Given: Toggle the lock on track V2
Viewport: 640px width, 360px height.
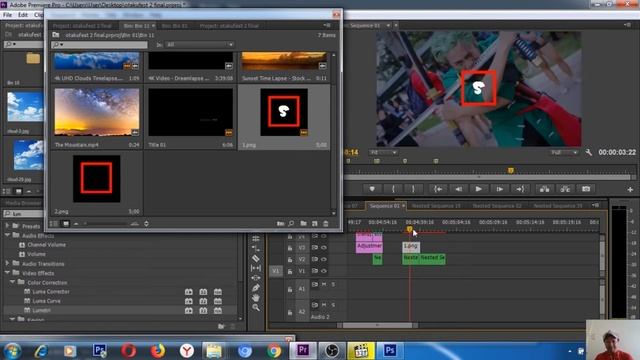Looking at the screenshot, I should [289, 259].
